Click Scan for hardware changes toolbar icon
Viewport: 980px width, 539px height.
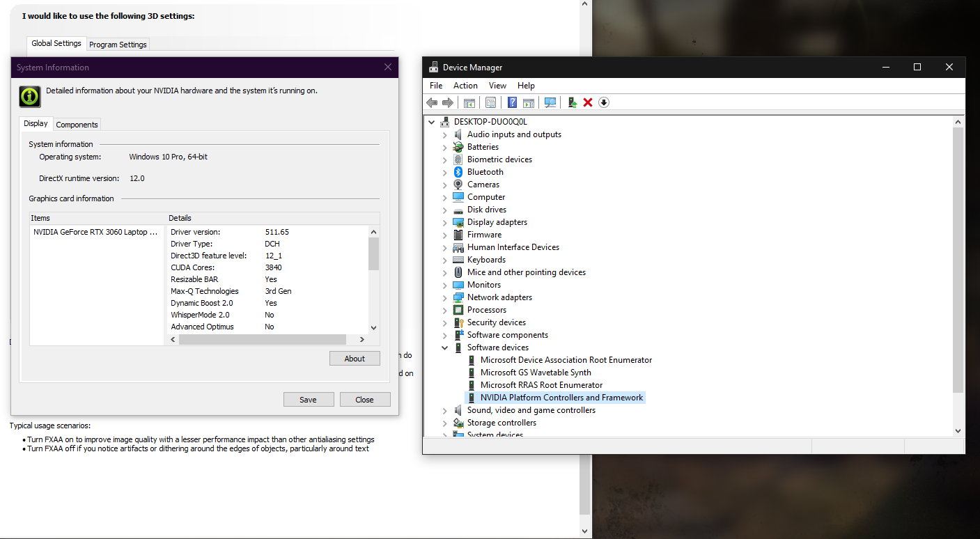point(550,103)
